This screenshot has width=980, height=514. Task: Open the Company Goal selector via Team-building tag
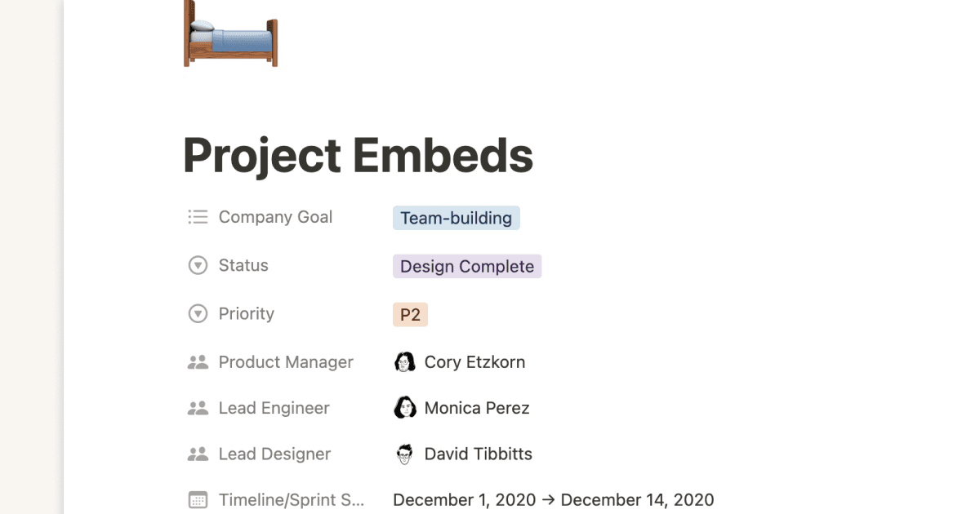coord(456,217)
